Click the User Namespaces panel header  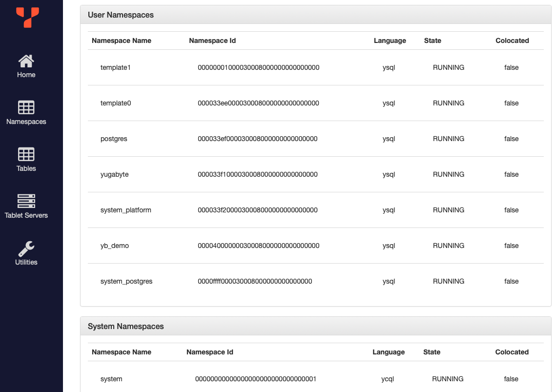[x=121, y=15]
